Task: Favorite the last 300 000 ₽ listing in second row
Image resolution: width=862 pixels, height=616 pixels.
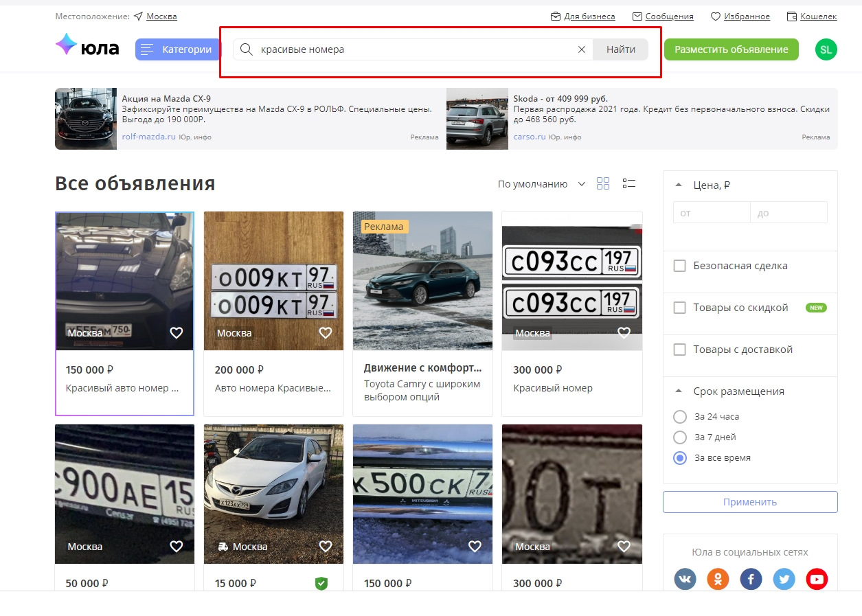Action: (x=624, y=547)
